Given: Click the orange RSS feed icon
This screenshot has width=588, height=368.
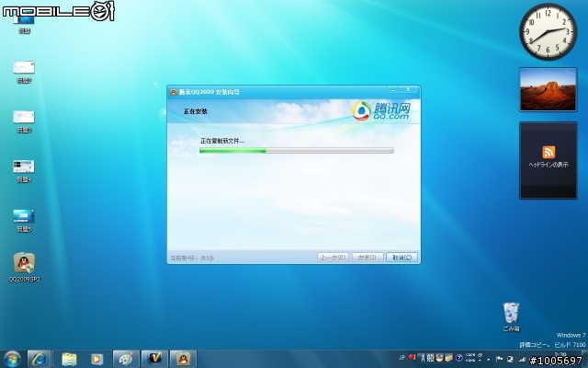Looking at the screenshot, I should pyautogui.click(x=548, y=152).
